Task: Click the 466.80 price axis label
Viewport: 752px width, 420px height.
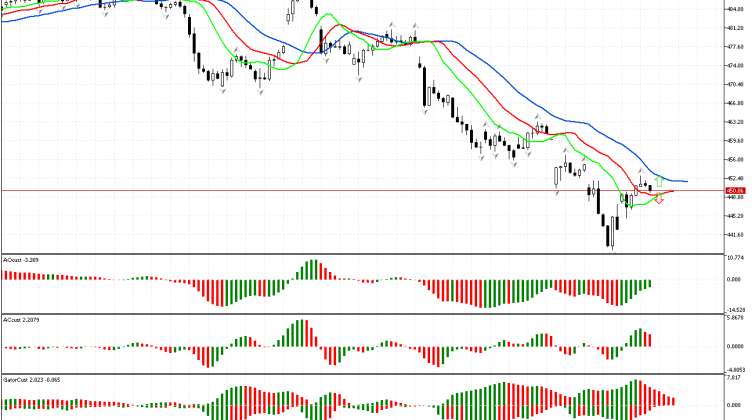Action: pyautogui.click(x=735, y=103)
